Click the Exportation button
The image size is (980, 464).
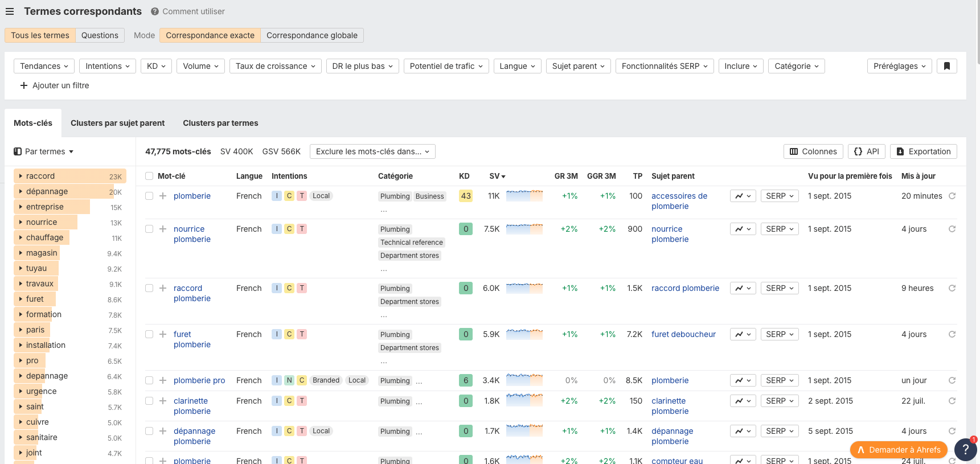(924, 151)
